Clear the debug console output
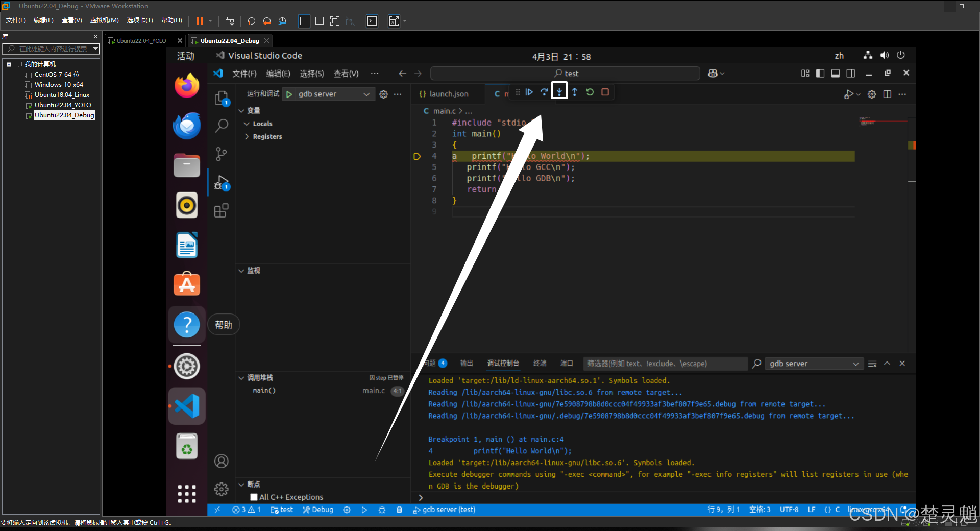Image resolution: width=980 pixels, height=531 pixels. (x=872, y=364)
